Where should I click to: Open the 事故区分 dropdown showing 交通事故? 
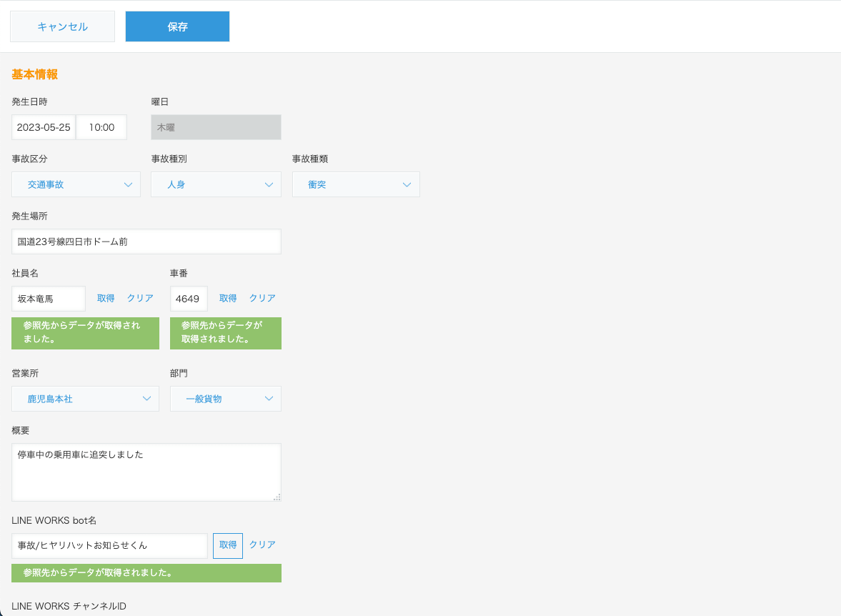click(x=76, y=184)
